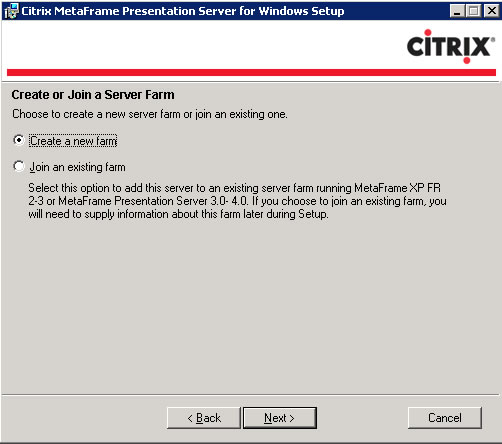Click the grayed-out maximize button
502x444 pixels.
473,11
